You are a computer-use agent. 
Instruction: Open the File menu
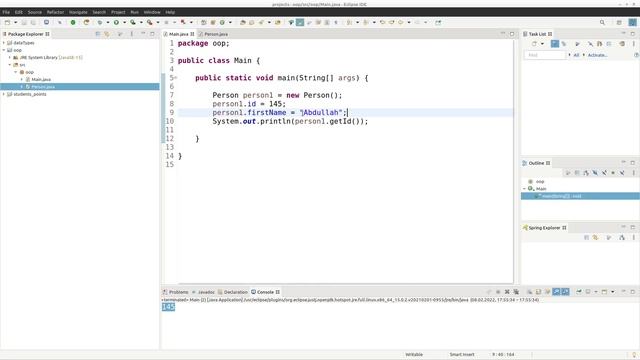tap(6, 12)
